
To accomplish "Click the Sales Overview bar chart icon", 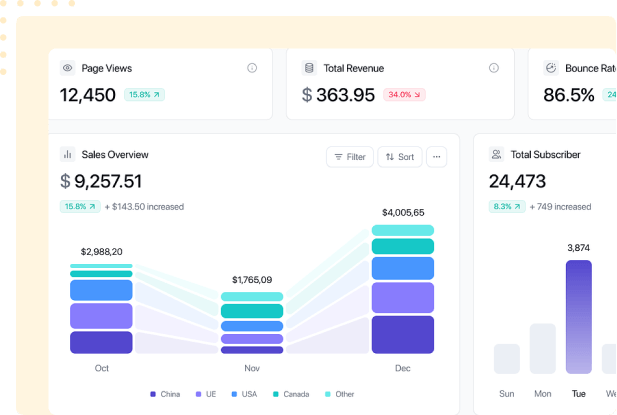I will pyautogui.click(x=68, y=155).
